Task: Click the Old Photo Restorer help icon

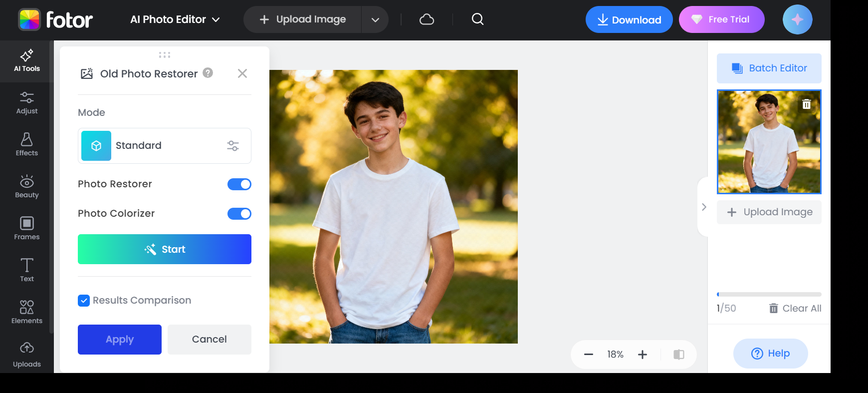Action: [x=208, y=73]
